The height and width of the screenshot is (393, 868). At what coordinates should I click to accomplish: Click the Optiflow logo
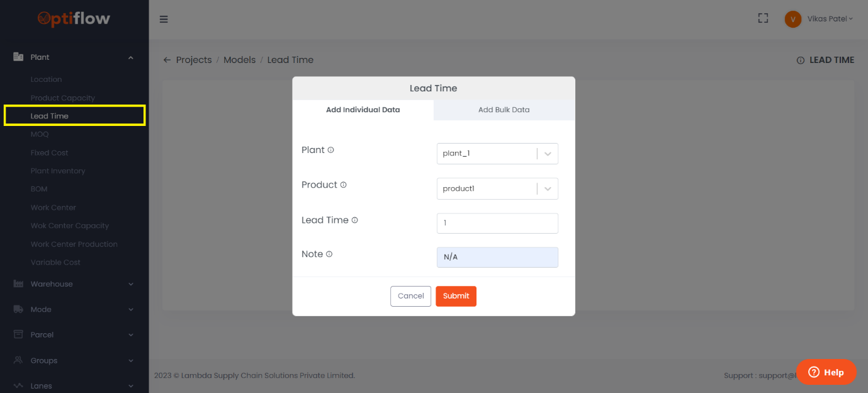click(x=74, y=19)
